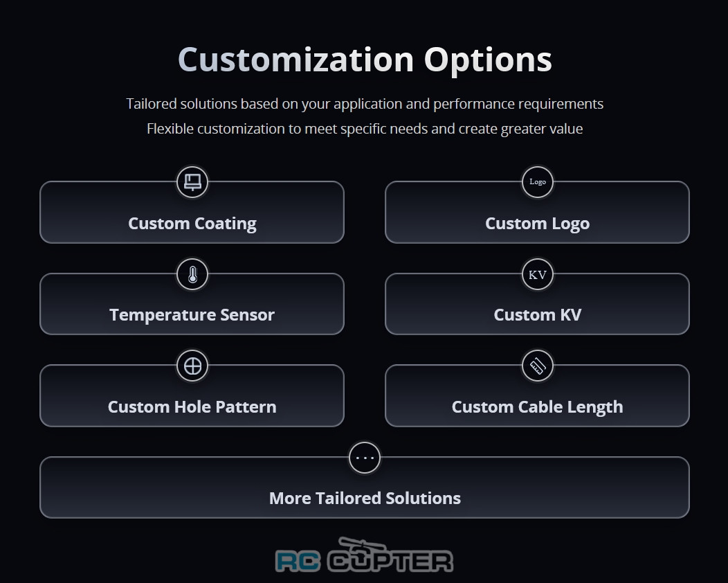Choose the Custom KV option

pyautogui.click(x=537, y=315)
